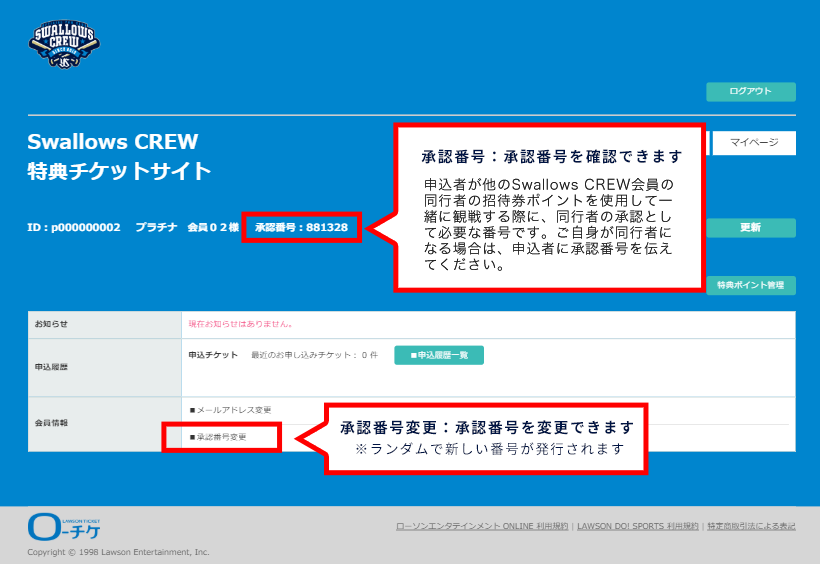Viewport: 820px width, 564px height.
Task: Open the 申込履歴一覧 list
Action: pyautogui.click(x=439, y=355)
